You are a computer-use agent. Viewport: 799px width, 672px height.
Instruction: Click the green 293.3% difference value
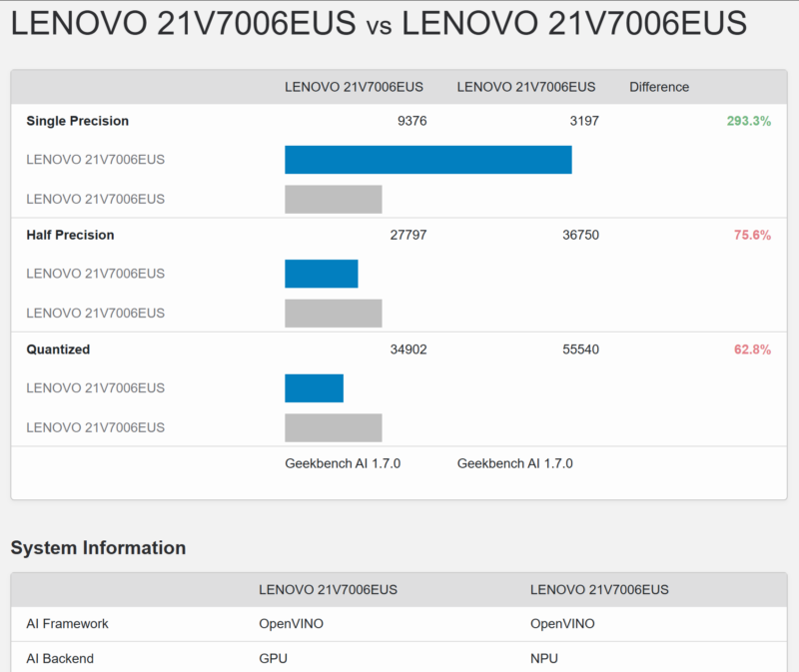coord(748,121)
